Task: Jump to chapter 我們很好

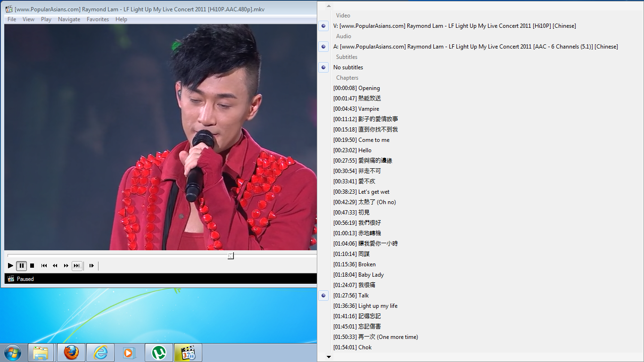Action: tap(480, 223)
